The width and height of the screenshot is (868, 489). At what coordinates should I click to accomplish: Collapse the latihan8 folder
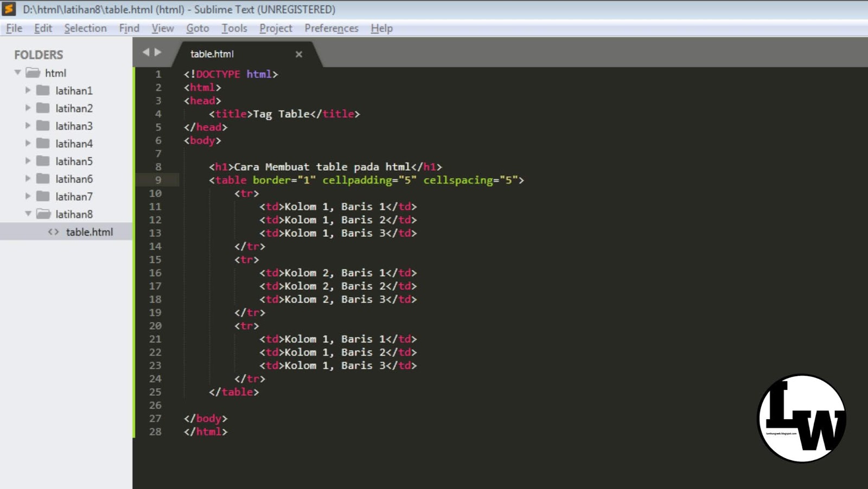point(28,214)
